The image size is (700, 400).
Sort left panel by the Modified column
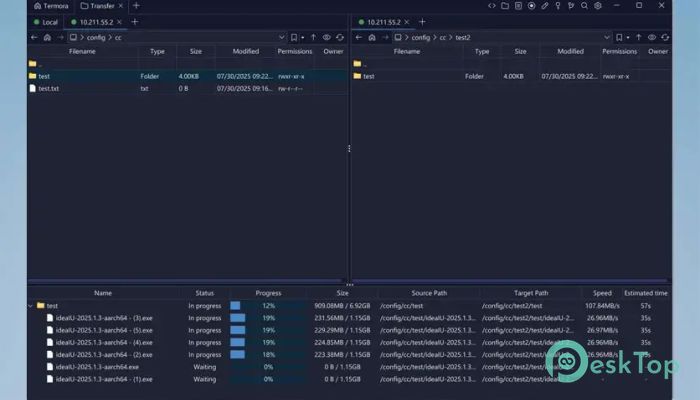point(246,51)
